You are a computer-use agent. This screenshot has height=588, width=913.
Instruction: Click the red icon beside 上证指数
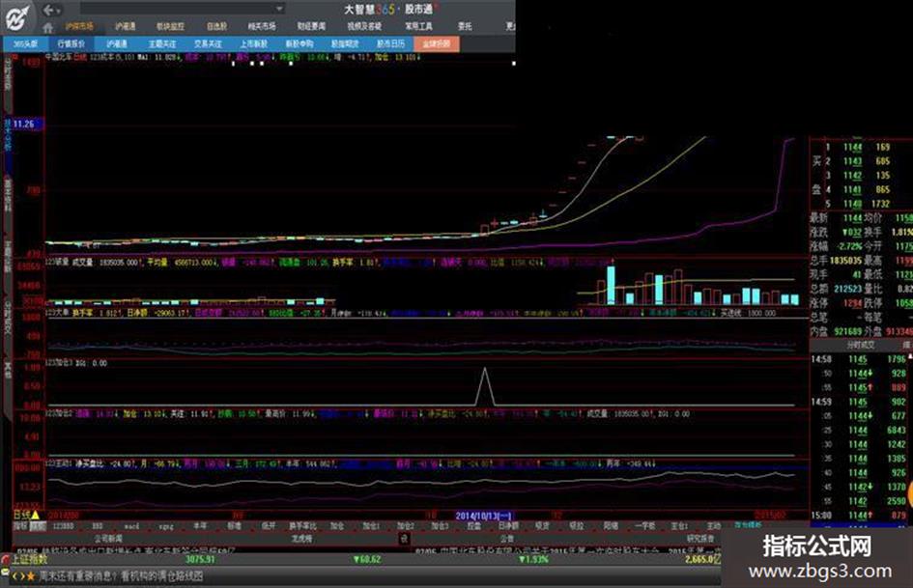[x=6, y=559]
